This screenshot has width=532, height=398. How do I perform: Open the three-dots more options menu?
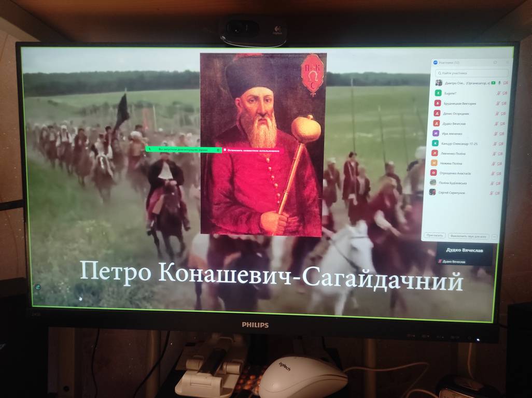(x=494, y=236)
